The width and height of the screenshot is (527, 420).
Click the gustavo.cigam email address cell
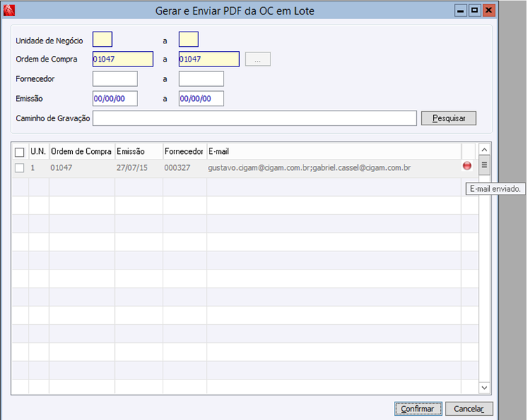click(x=334, y=168)
